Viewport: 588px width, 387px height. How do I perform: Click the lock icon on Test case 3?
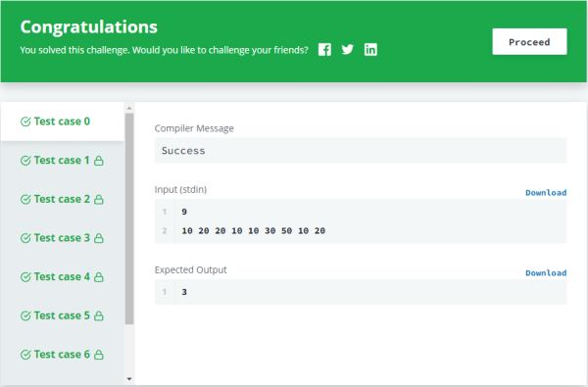(99, 238)
